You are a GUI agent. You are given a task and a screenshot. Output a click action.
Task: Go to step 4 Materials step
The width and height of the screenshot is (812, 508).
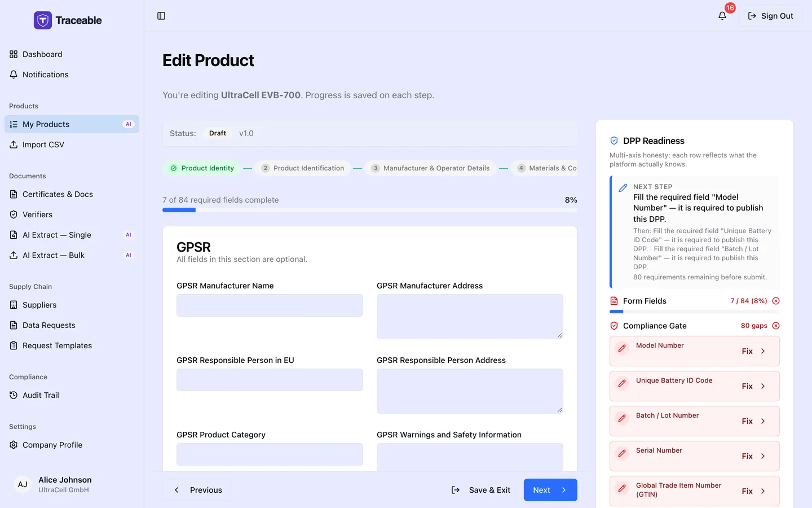point(544,168)
